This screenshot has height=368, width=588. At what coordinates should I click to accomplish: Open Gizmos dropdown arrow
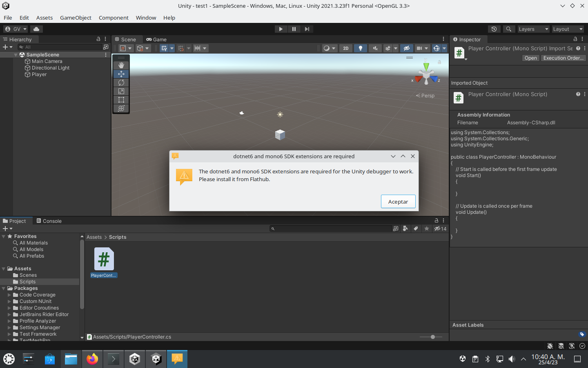(444, 48)
